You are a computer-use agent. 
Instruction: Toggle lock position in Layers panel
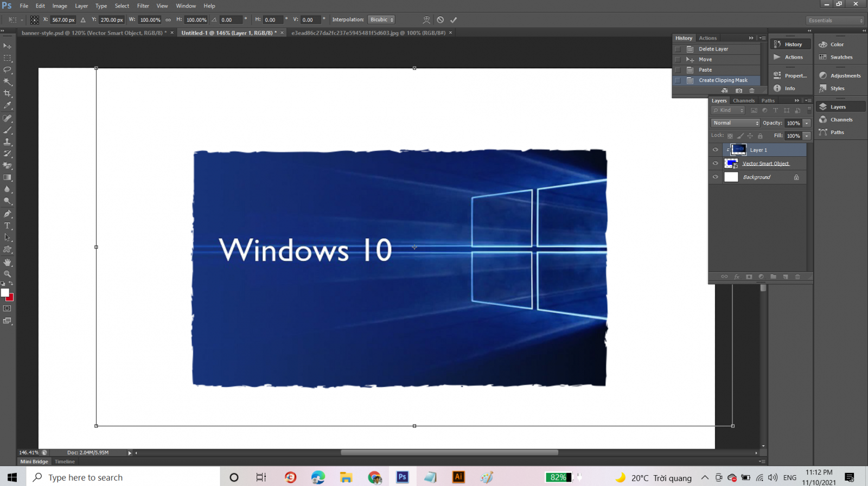750,136
